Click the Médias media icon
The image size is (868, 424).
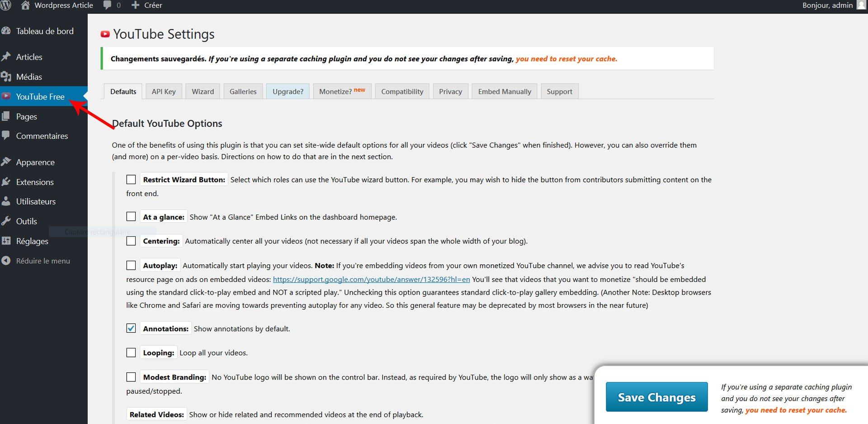point(6,76)
